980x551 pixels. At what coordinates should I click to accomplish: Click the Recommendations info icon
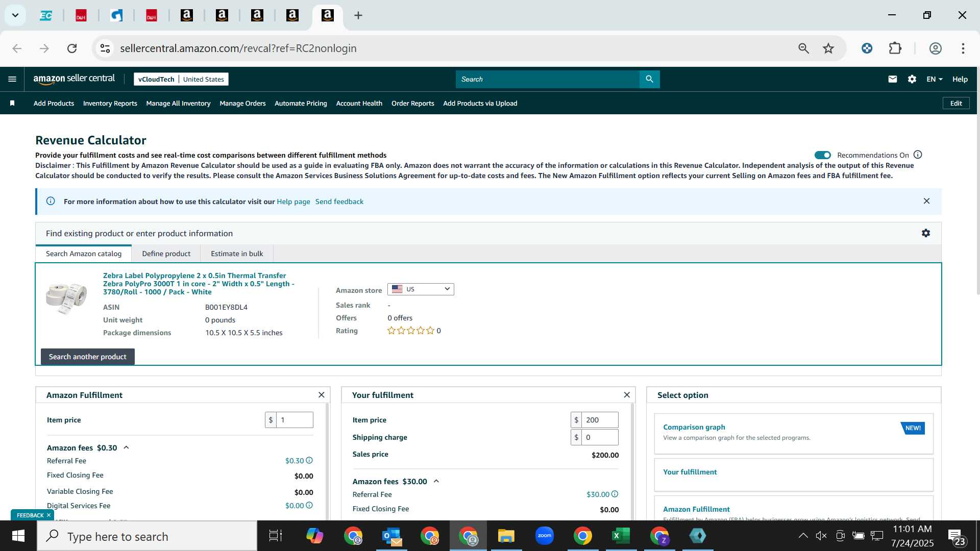(x=918, y=155)
